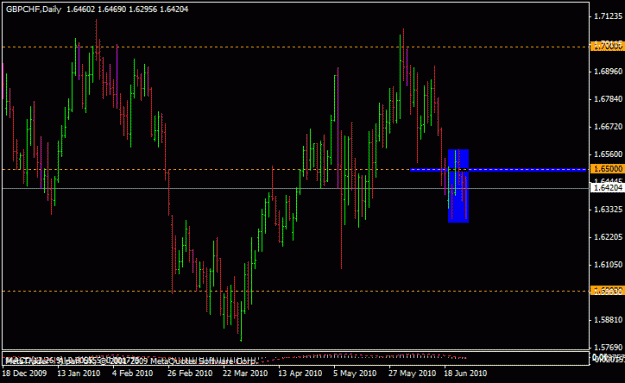This screenshot has width=625, height=383.
Task: Click the orange 1.65000 level price tag
Action: click(x=607, y=169)
